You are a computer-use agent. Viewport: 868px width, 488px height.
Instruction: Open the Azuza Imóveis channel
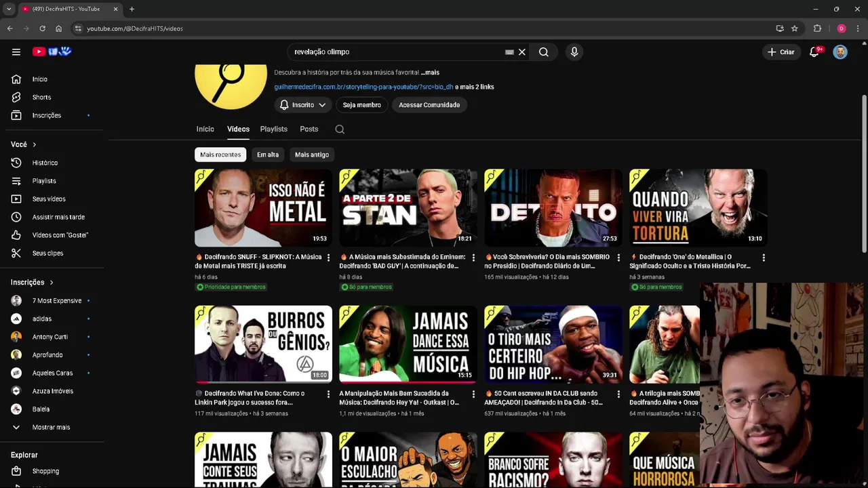pos(52,391)
